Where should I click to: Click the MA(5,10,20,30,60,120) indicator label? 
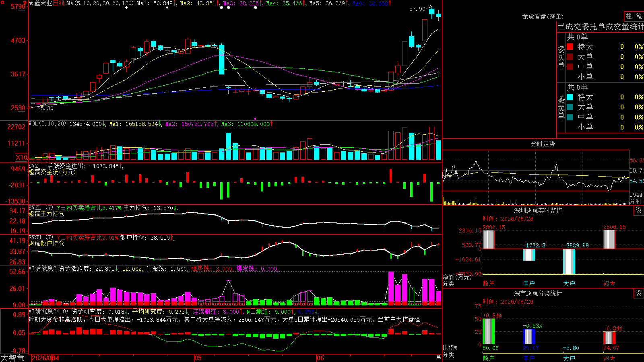coord(100,3)
